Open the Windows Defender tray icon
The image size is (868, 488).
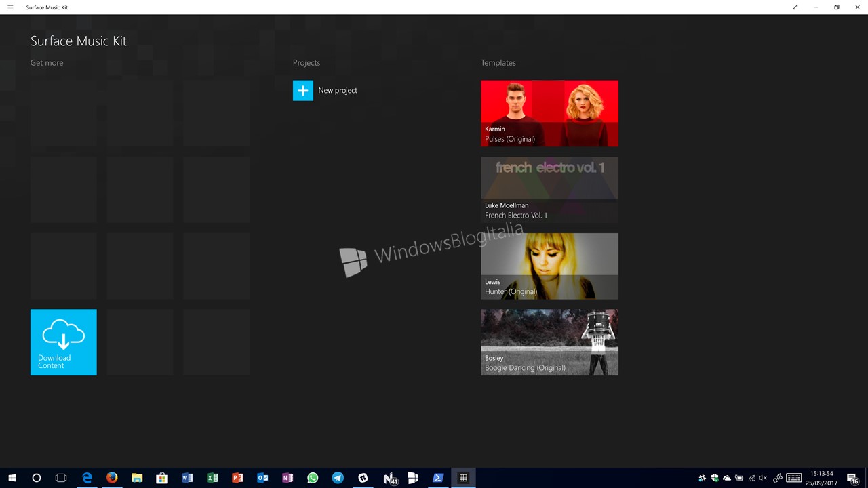(715, 478)
